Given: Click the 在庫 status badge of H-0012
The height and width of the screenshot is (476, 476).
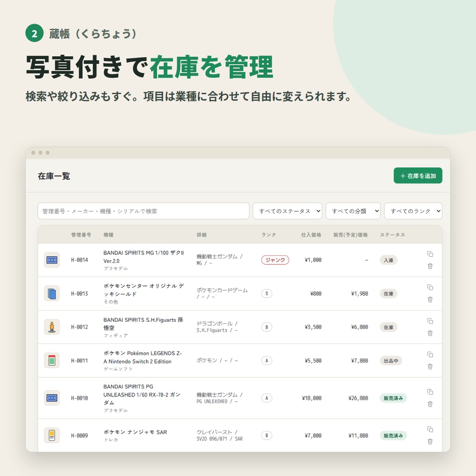Looking at the screenshot, I should click(388, 327).
